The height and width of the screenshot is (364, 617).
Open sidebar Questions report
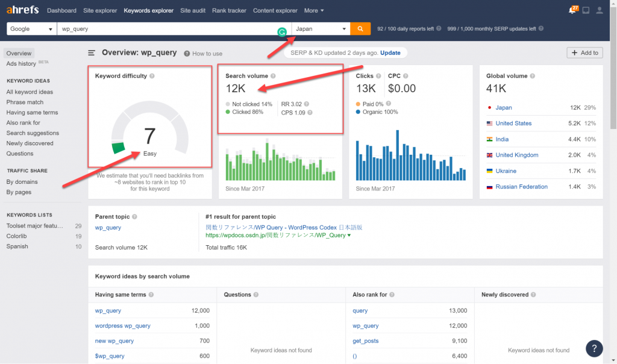[x=20, y=154]
